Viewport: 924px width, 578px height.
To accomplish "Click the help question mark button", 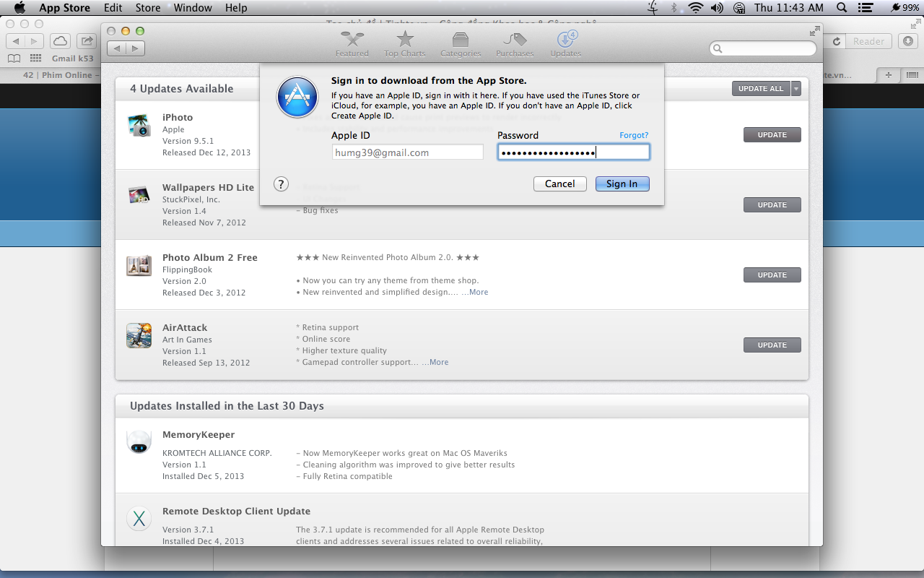I will (x=282, y=184).
